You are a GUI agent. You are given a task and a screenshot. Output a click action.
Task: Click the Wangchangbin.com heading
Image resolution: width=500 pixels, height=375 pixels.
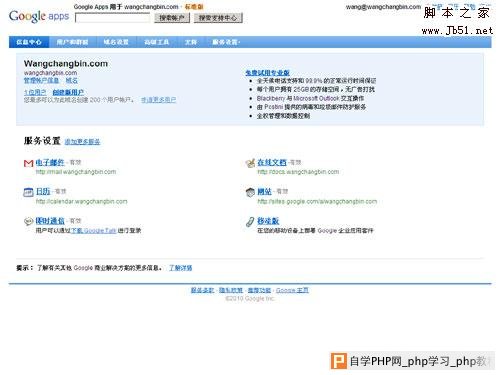(66, 64)
